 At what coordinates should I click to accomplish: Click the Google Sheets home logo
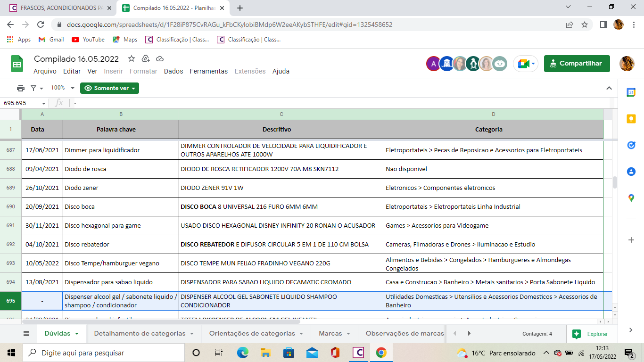[x=17, y=64]
